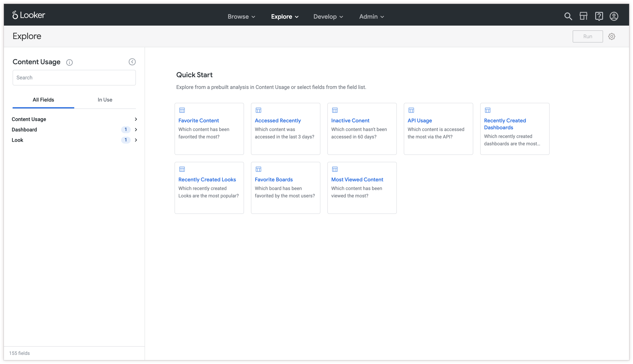633x364 pixels.
Task: Click the Explore settings gear icon
Action: pyautogui.click(x=612, y=36)
